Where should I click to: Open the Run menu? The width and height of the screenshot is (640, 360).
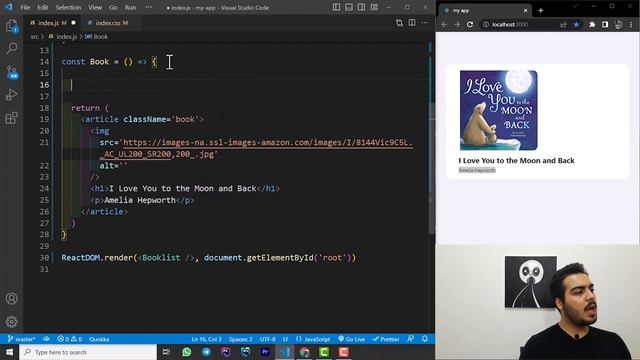(x=130, y=7)
